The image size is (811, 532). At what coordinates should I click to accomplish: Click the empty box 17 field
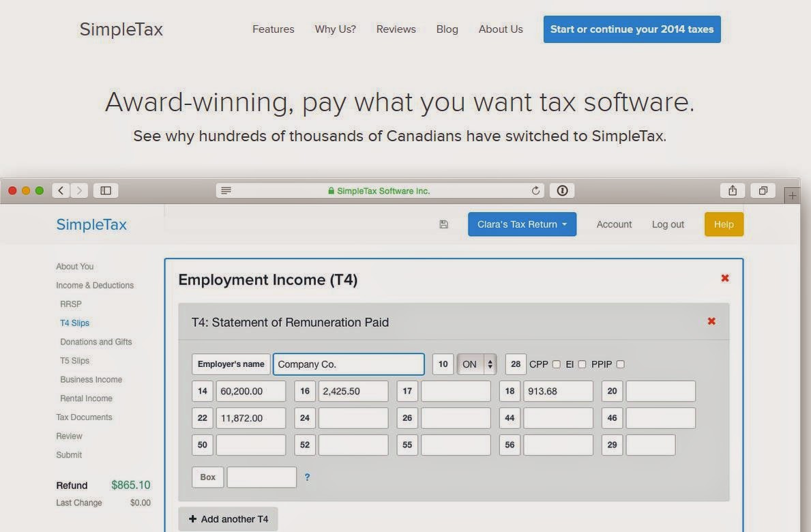pyautogui.click(x=456, y=391)
